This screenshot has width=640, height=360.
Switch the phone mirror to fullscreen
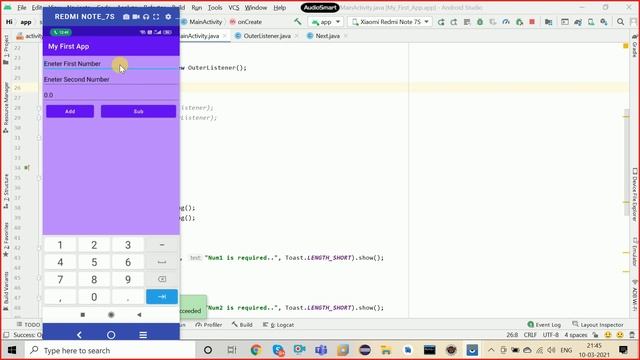tap(156, 17)
